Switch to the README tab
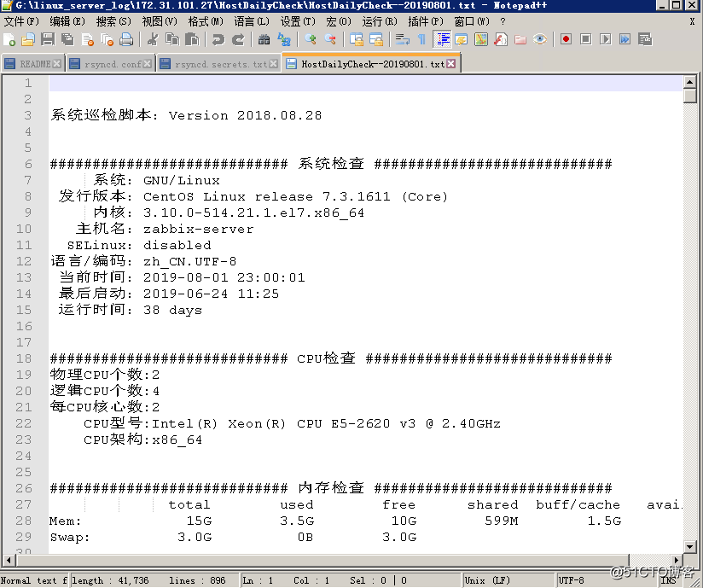 32,64
